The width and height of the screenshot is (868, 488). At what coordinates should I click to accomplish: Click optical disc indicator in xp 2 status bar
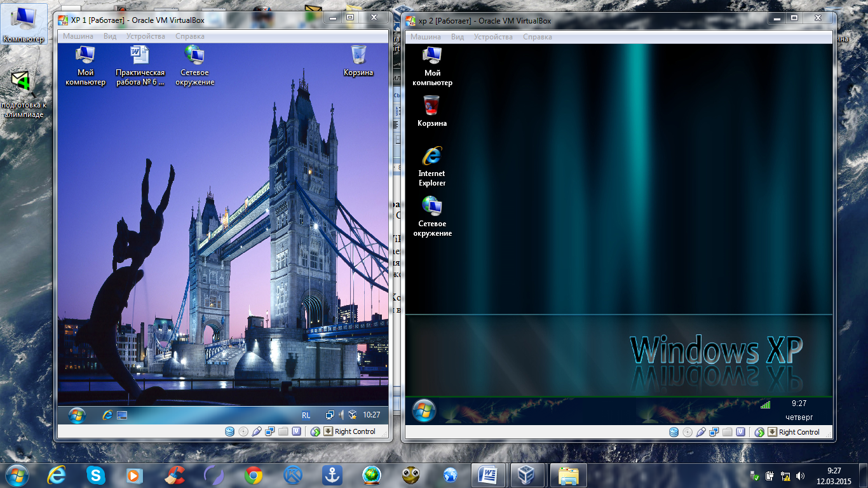click(x=688, y=432)
